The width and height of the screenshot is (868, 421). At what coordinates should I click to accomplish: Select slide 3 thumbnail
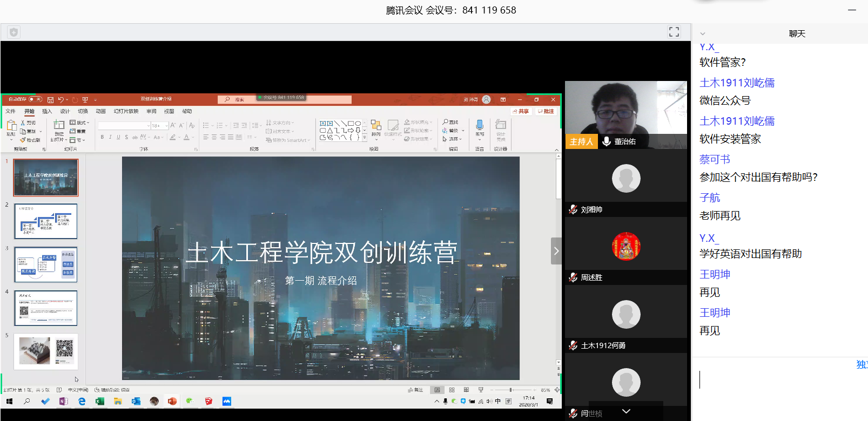click(46, 264)
